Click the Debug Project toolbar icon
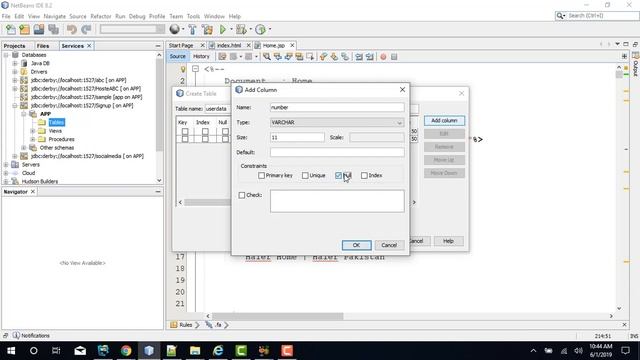 [241, 29]
